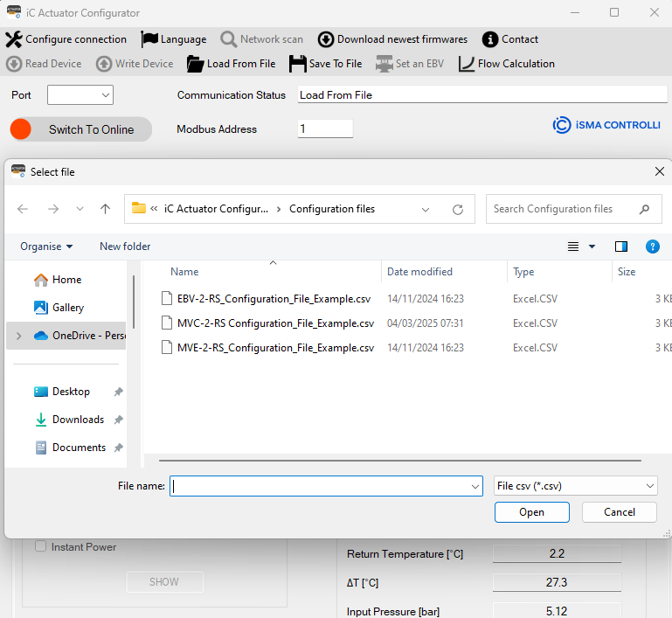
Task: Sort by Size column header
Action: point(627,272)
